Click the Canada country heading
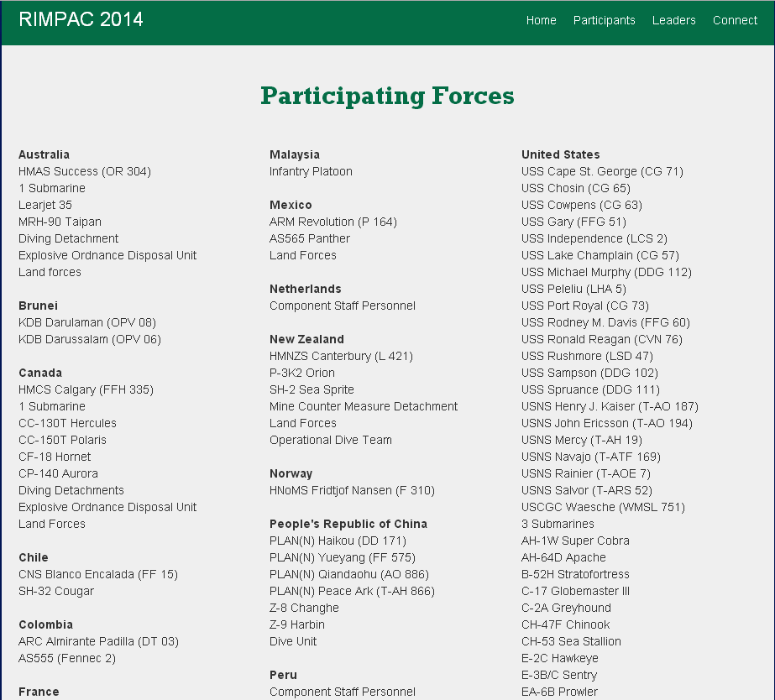Screen dimensions: 775x700 click(40, 373)
